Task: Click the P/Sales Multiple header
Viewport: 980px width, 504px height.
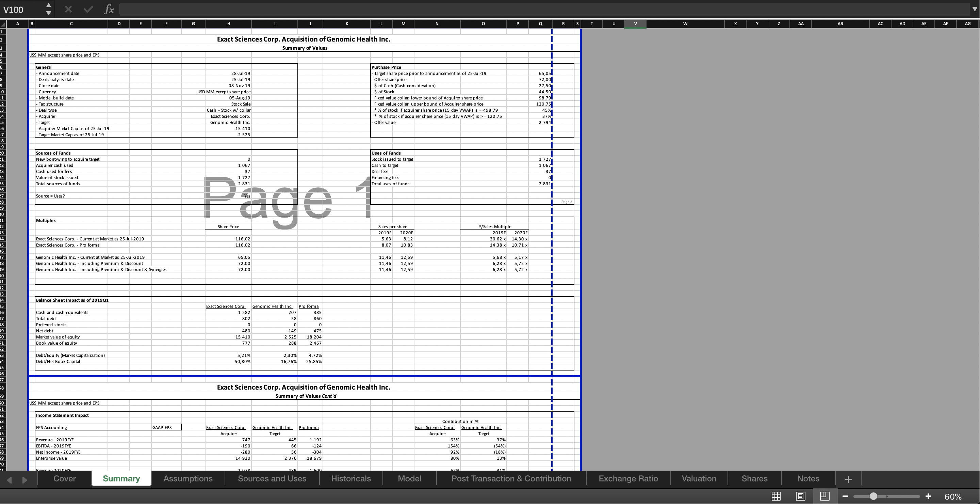Action: click(494, 226)
